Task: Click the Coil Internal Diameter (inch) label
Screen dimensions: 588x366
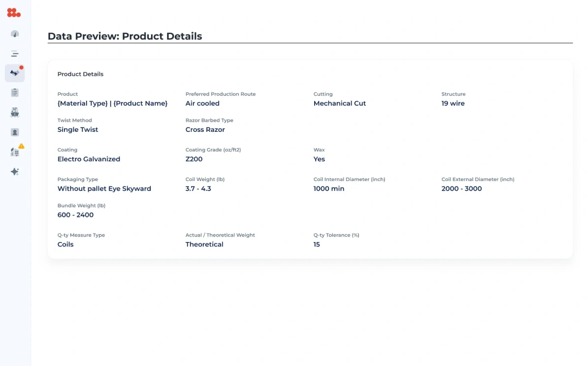Action: pos(349,180)
